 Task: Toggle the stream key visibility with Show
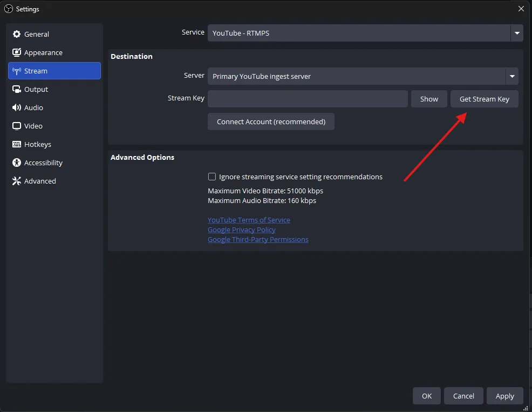click(x=429, y=99)
